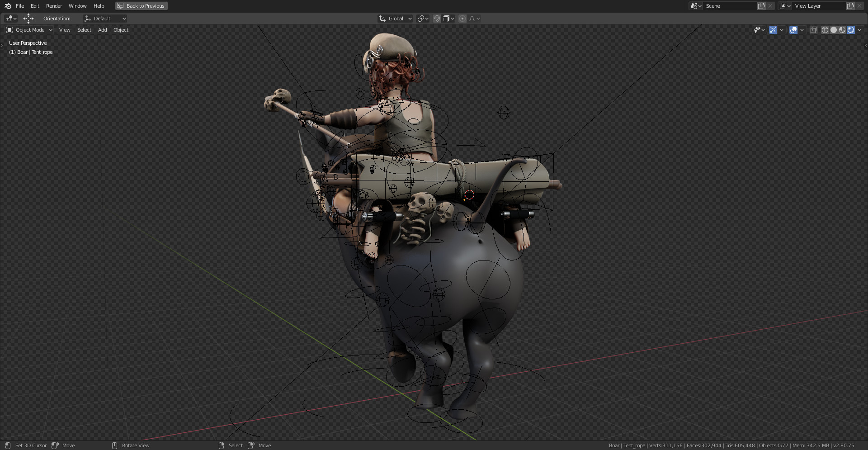
Task: Open the snapping options dropdown
Action: (x=448, y=19)
